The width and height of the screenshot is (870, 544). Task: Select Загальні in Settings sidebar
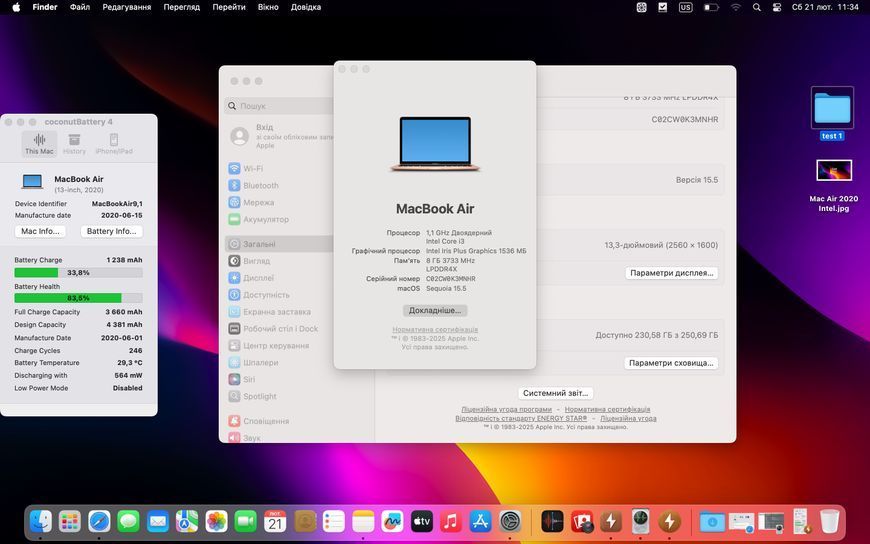coord(280,244)
